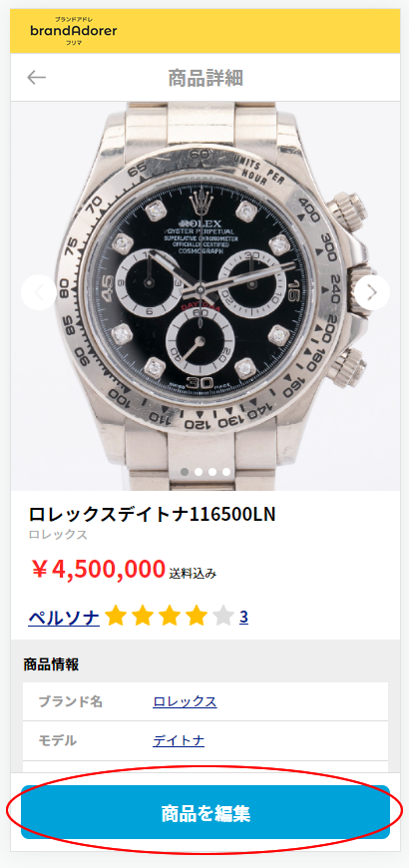Jump to the third carousel dot

pos(212,472)
